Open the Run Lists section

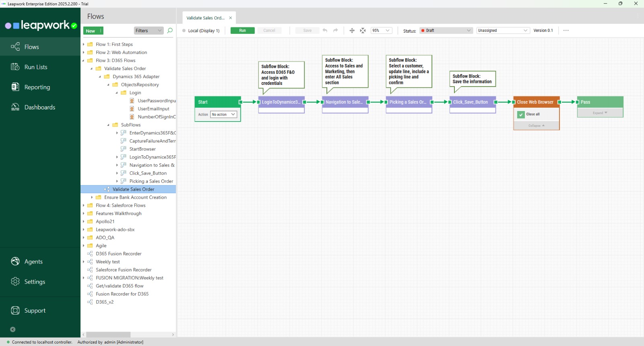coord(36,67)
